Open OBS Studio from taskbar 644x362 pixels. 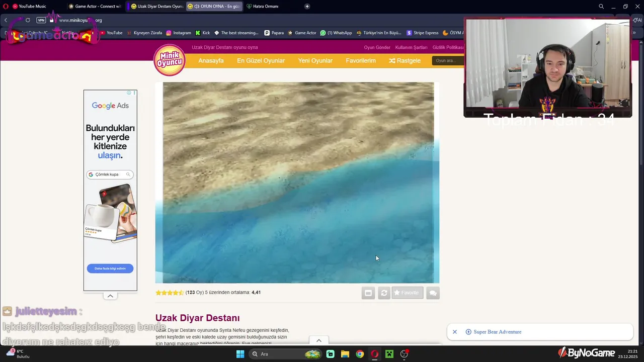click(404, 354)
